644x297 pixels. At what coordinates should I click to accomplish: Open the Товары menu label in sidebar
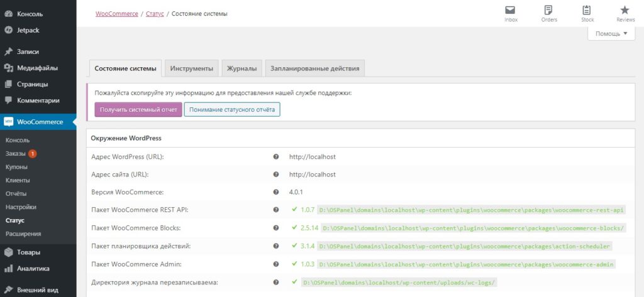(x=29, y=252)
